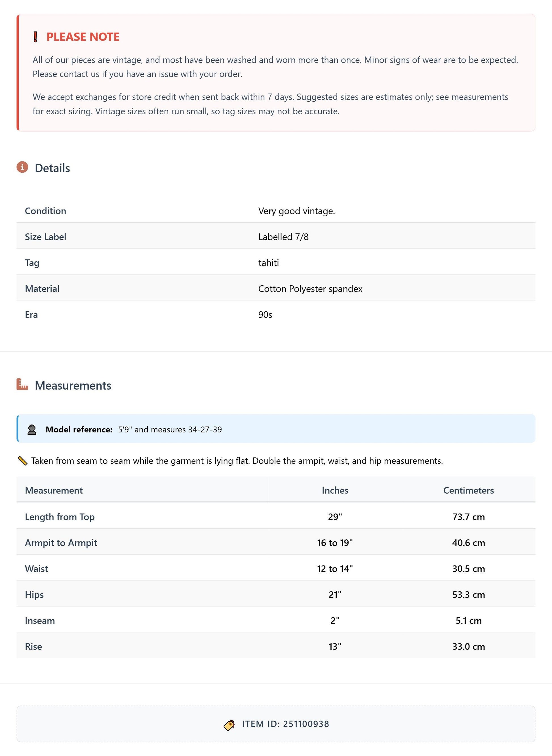
Task: Click the model reference person icon
Action: click(x=32, y=430)
